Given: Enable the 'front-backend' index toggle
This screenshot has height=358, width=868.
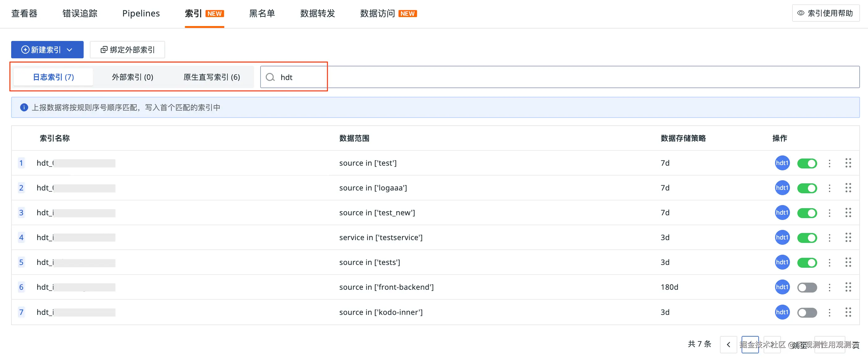Looking at the screenshot, I should click(807, 287).
